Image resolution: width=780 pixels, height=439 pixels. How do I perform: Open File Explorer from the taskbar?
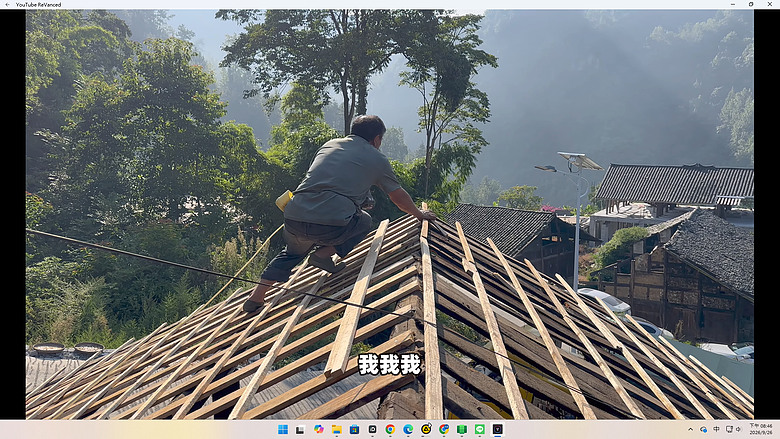coord(336,430)
